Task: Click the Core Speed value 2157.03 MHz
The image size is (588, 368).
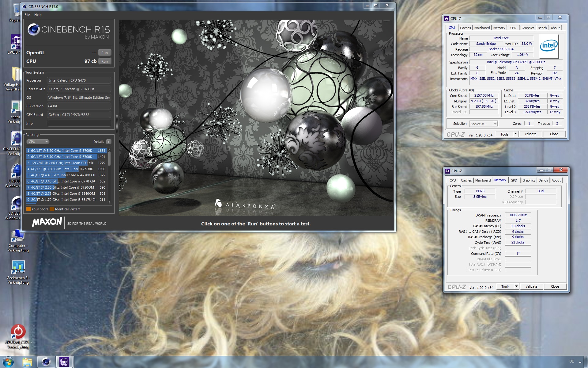Action: 484,95
